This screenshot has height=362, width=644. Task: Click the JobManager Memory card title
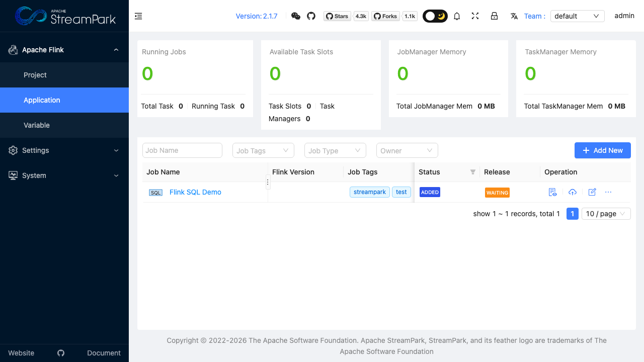coord(432,52)
